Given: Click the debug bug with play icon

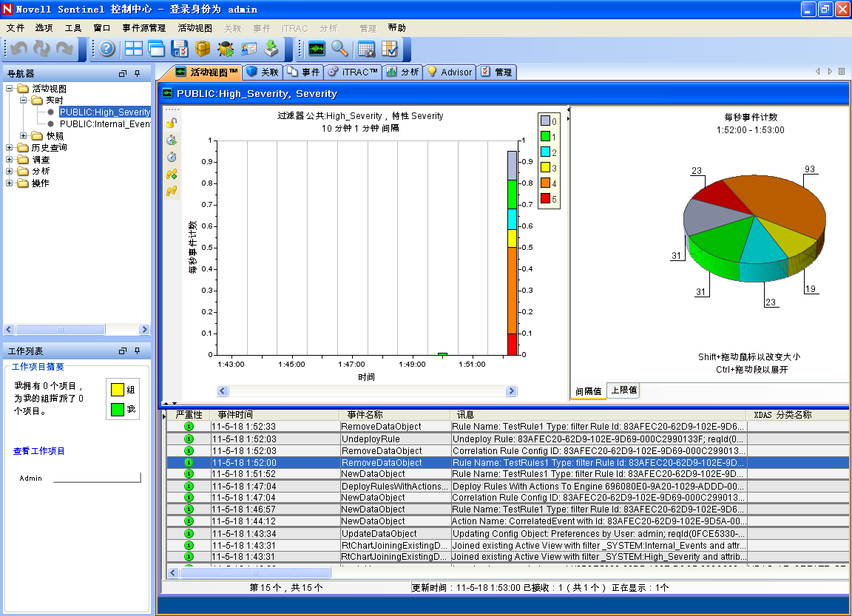Looking at the screenshot, I should pyautogui.click(x=226, y=49).
